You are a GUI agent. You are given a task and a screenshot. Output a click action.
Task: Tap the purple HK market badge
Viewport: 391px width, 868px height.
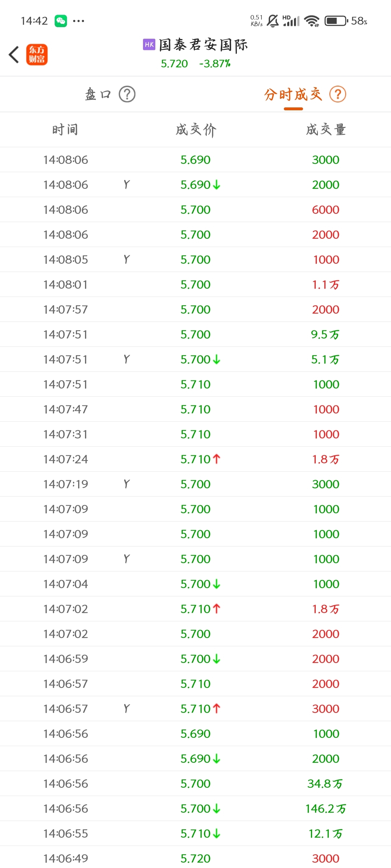click(149, 44)
